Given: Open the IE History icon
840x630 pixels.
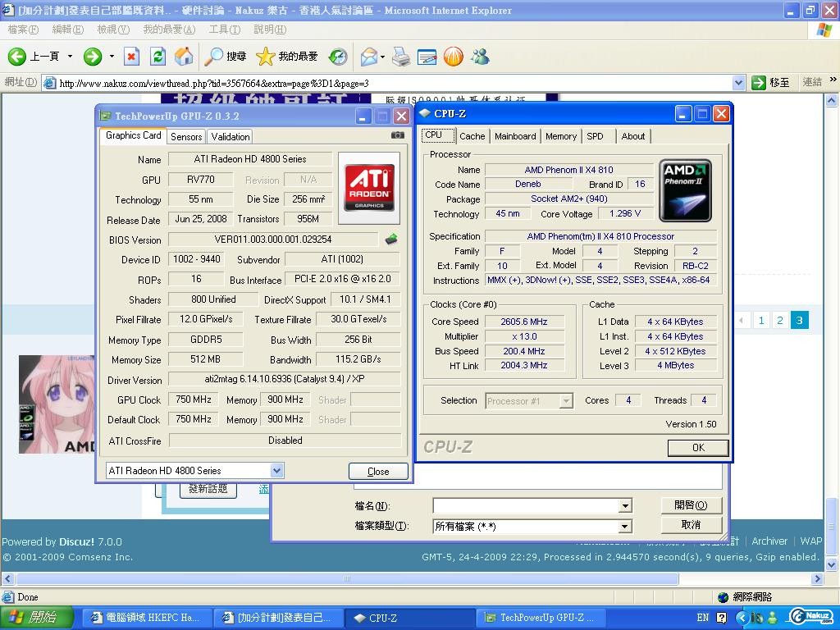Looking at the screenshot, I should pos(338,57).
